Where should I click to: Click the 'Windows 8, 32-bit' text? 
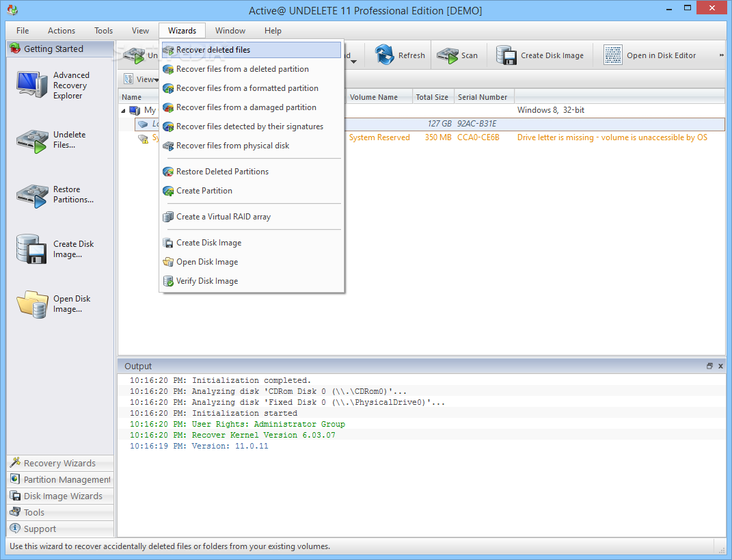coord(550,110)
